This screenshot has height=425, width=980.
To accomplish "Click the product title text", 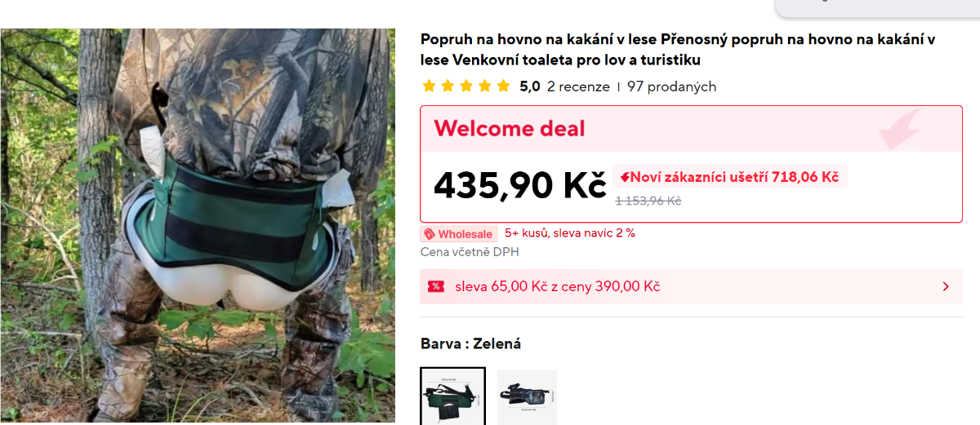I will 678,50.
